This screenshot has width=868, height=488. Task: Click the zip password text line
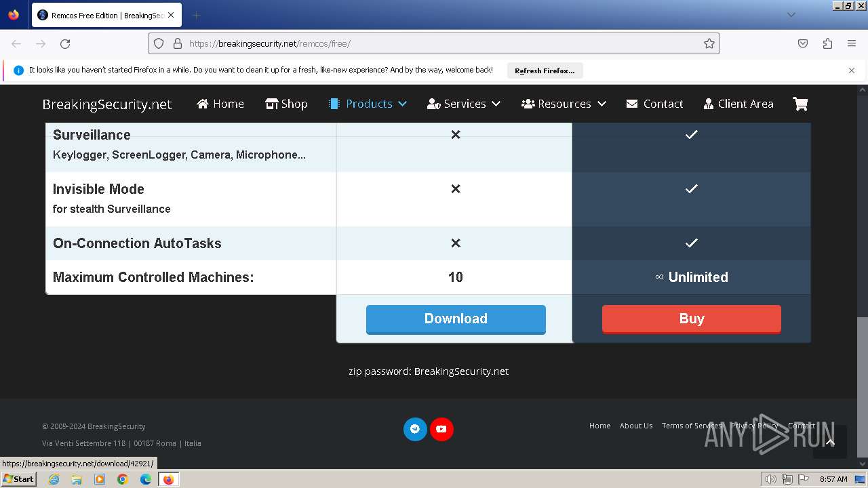(x=429, y=371)
